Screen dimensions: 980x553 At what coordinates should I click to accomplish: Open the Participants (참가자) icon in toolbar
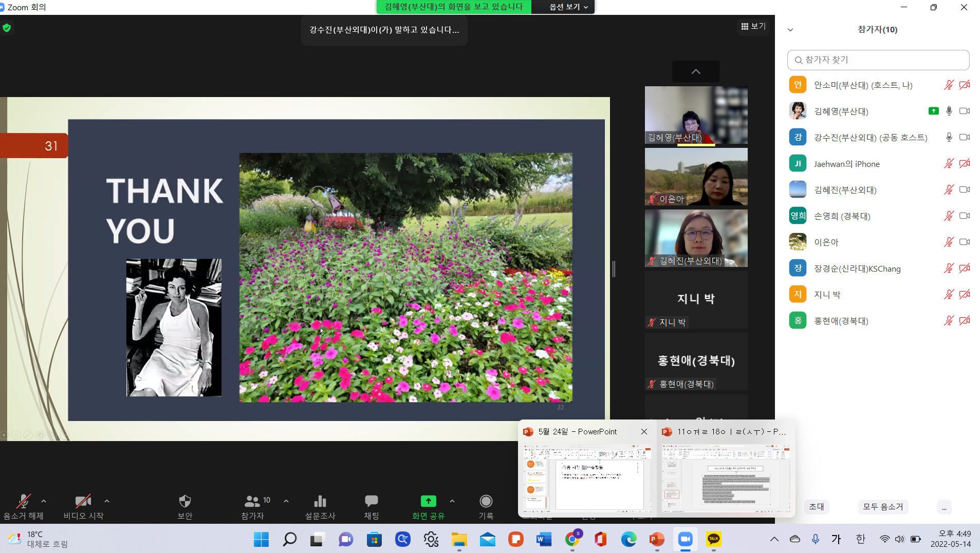(x=252, y=501)
